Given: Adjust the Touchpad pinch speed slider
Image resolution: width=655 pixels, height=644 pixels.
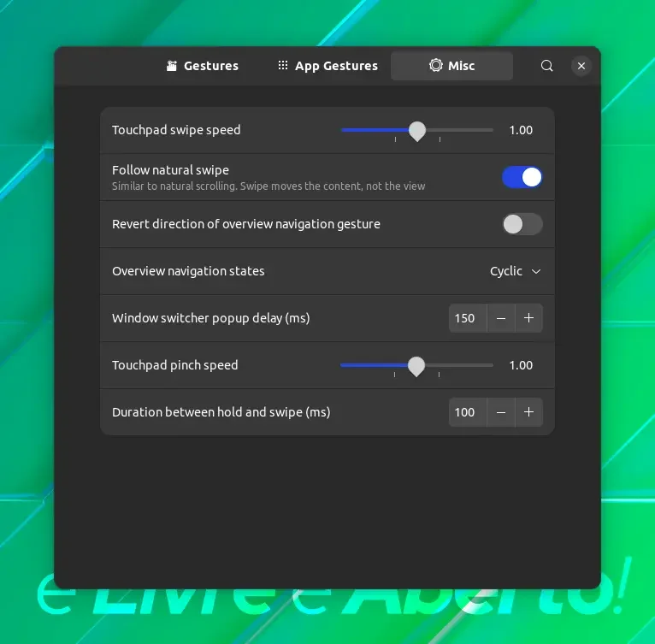Looking at the screenshot, I should (416, 366).
